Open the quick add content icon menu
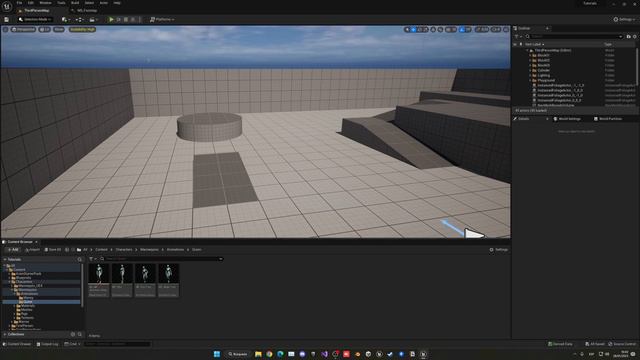Viewport: 640px width, 360px height. click(65, 20)
